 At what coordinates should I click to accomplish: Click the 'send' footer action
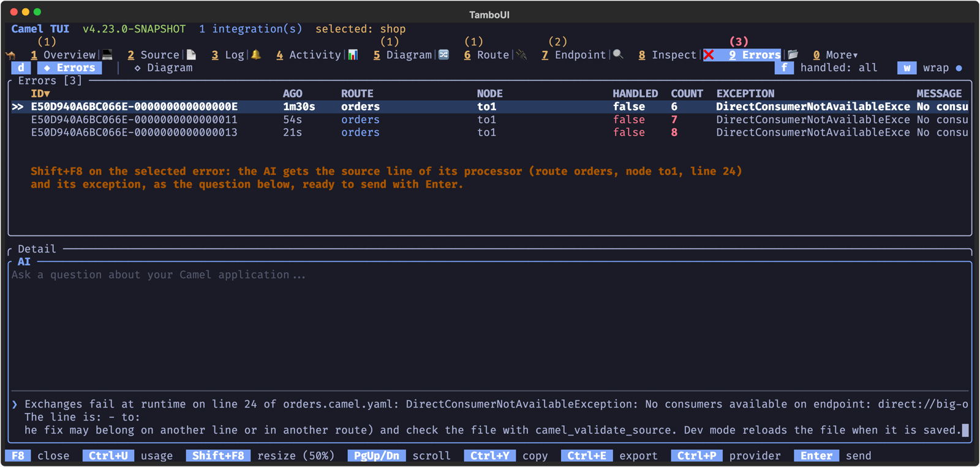859,456
